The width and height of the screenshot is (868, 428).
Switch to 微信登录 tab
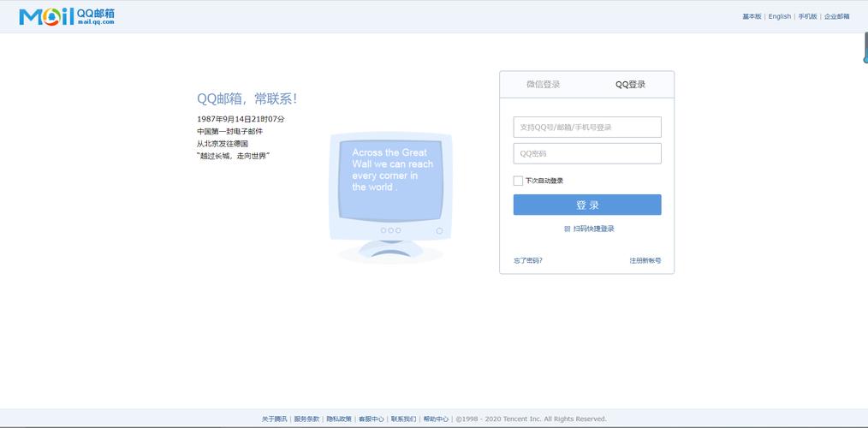pos(543,84)
